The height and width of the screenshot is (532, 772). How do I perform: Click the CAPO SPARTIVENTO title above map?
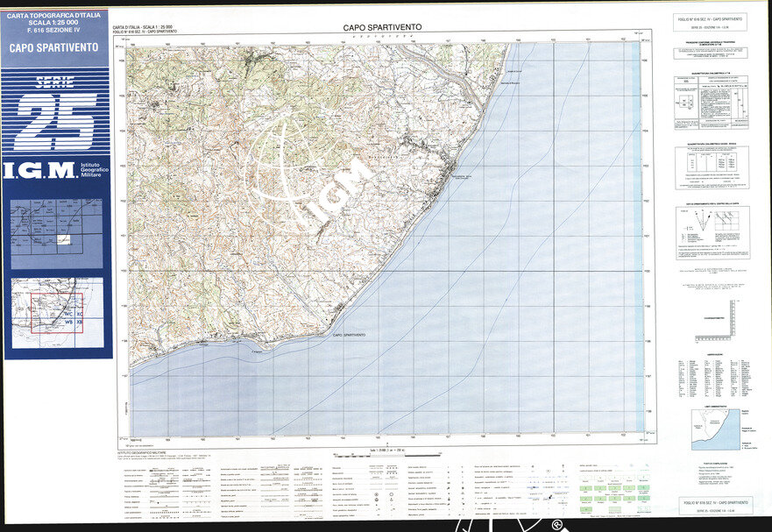382,27
